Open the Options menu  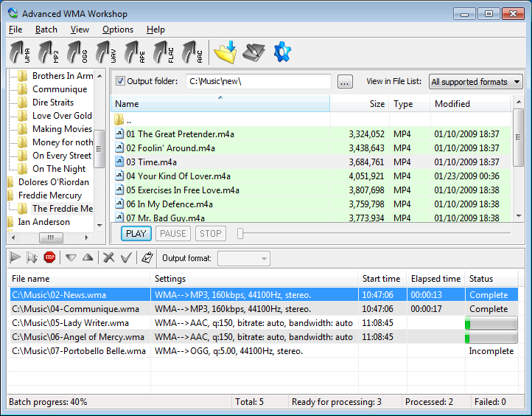(x=118, y=30)
